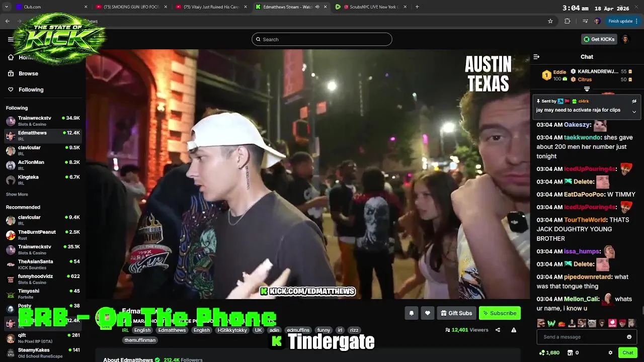This screenshot has width=644, height=362.
Task: Click themuffinman tag
Action: [x=140, y=340]
